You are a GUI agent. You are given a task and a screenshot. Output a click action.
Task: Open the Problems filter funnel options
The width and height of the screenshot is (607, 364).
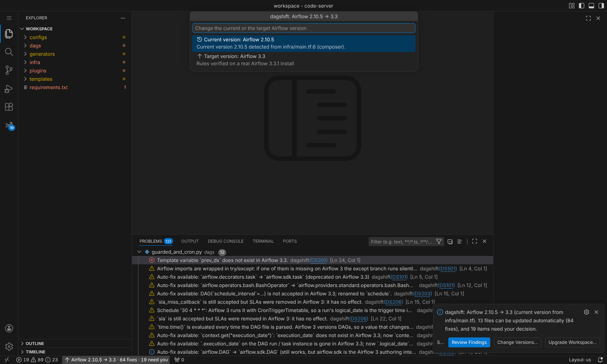439,242
